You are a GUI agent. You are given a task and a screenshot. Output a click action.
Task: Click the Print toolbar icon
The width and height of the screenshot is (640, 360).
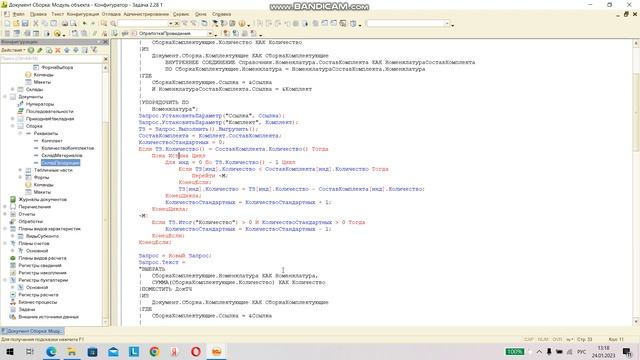point(64,24)
